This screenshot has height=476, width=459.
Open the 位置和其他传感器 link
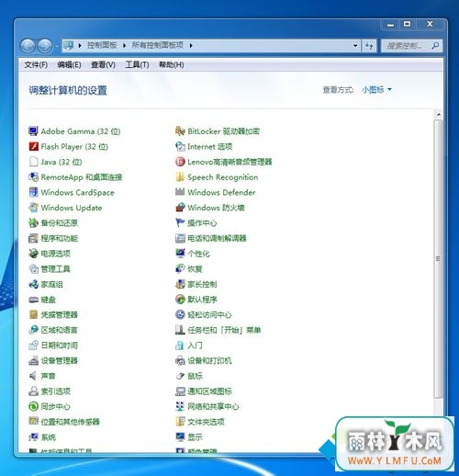71,422
